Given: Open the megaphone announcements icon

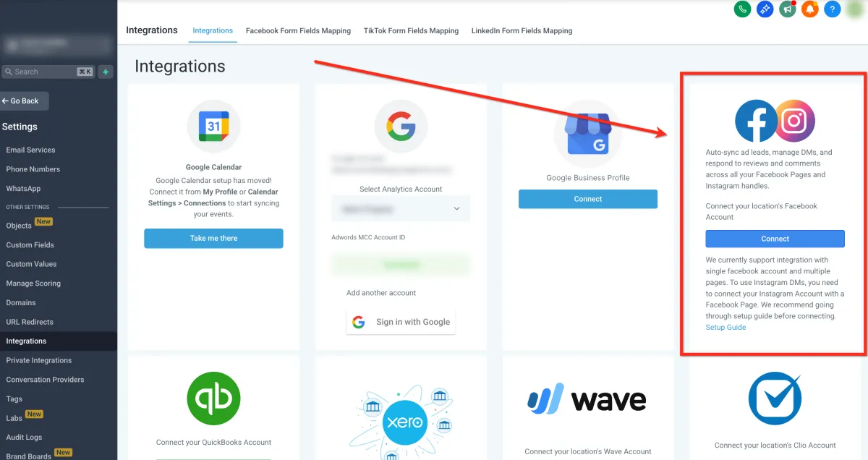Looking at the screenshot, I should (787, 9).
